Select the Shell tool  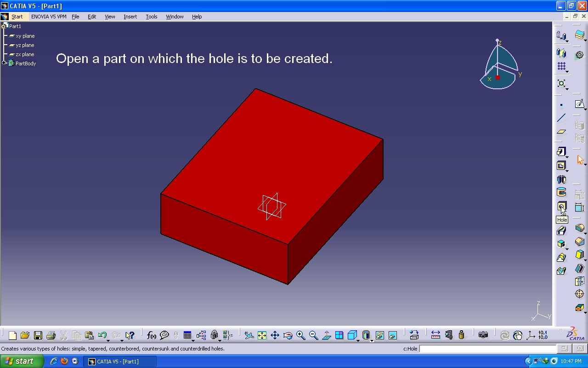pyautogui.click(x=580, y=268)
